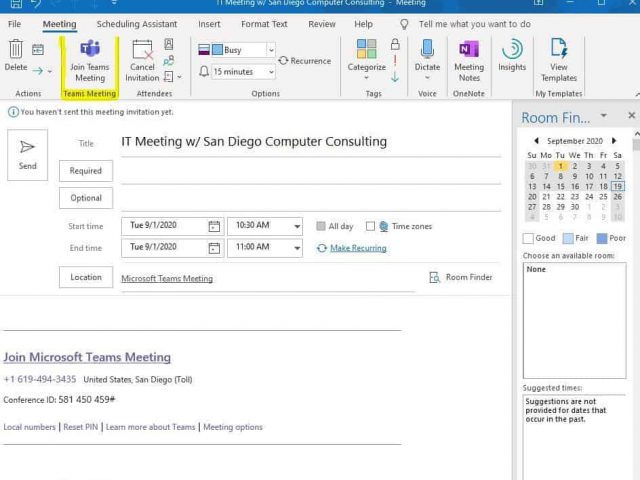
Task: Expand the Busy show-as dropdown
Action: tap(271, 50)
